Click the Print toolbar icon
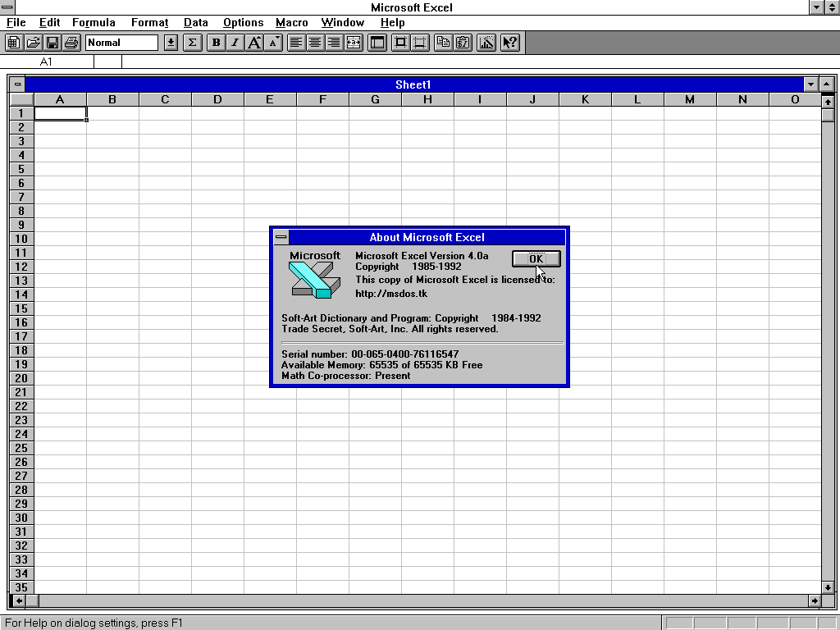 (71, 43)
